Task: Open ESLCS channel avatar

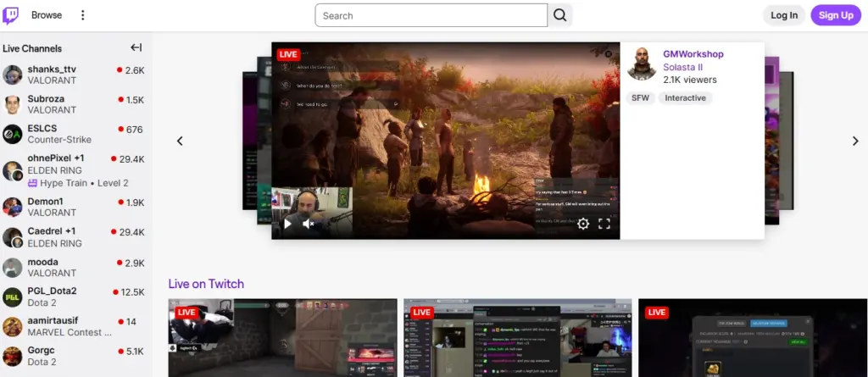Action: click(12, 134)
